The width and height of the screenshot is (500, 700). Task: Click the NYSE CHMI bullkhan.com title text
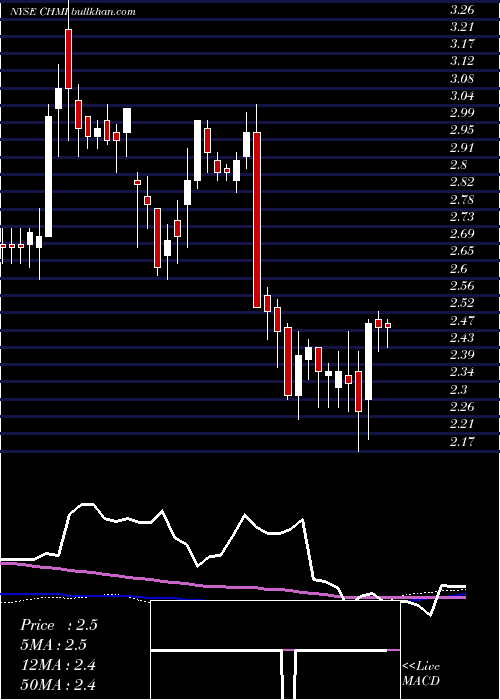pyautogui.click(x=73, y=12)
